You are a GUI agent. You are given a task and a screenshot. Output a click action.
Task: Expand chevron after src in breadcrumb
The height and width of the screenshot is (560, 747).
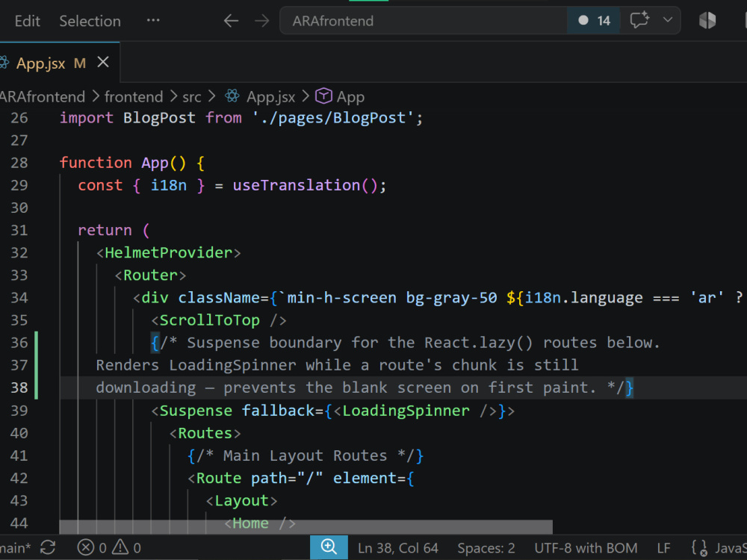[x=211, y=96]
